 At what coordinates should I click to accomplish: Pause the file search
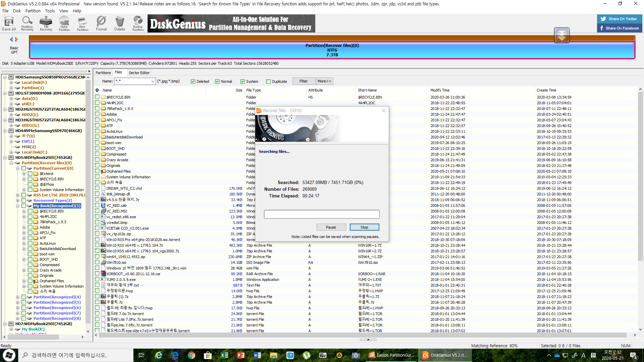(331, 227)
